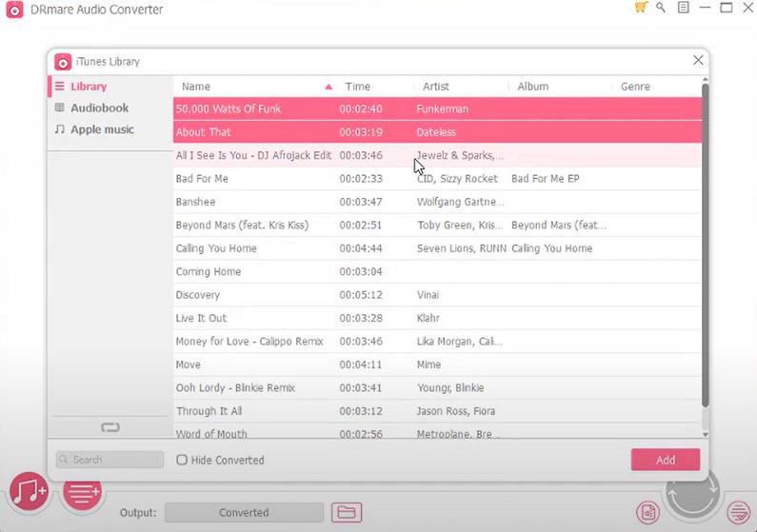Click the Calling You Home album cell
This screenshot has height=532, width=757.
[x=552, y=247]
